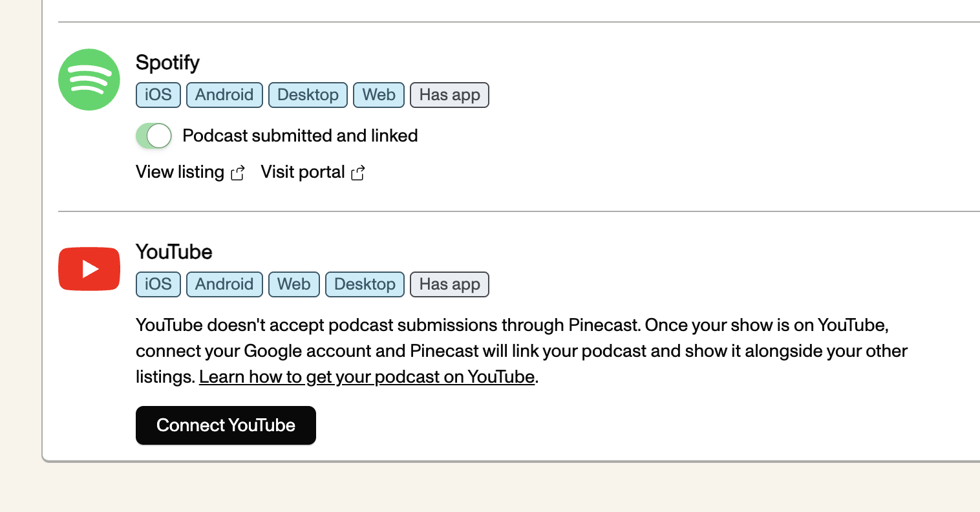Open the Spotify View listing link
The width and height of the screenshot is (980, 512).
[191, 172]
